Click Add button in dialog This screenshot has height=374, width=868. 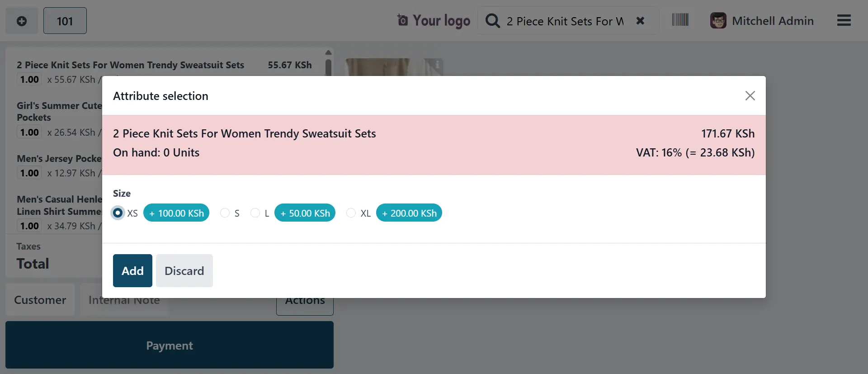pos(132,270)
